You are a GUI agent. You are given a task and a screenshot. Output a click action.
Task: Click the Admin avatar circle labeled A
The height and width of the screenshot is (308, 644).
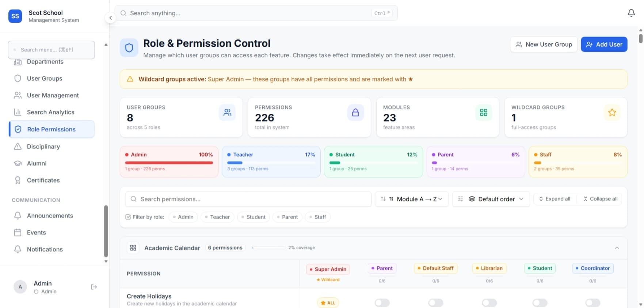coord(20,287)
